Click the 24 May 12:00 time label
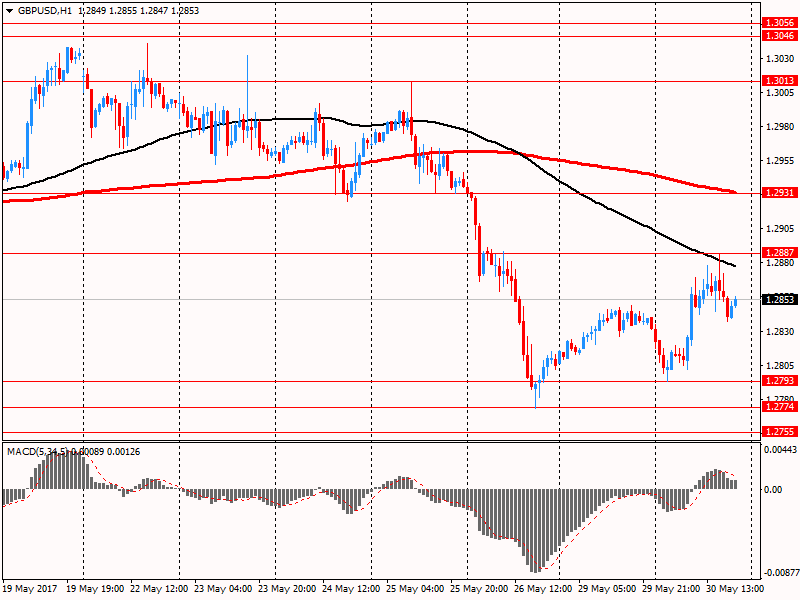Viewport: 800px width, 600px height. [x=352, y=589]
